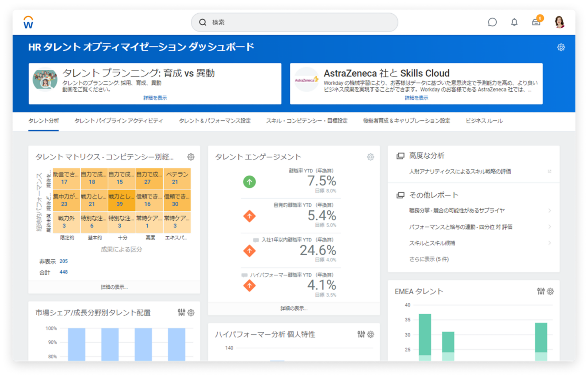Click external link icon beside 人財アナリティクス
The image size is (588, 377).
(550, 171)
